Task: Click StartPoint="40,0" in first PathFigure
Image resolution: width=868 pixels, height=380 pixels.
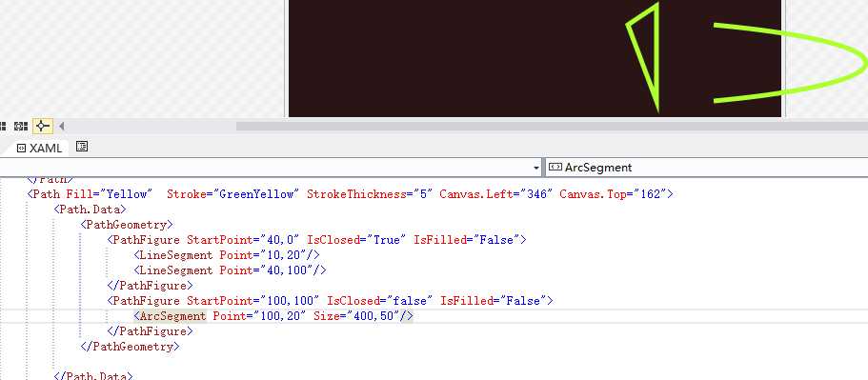Action: pyautogui.click(x=243, y=240)
